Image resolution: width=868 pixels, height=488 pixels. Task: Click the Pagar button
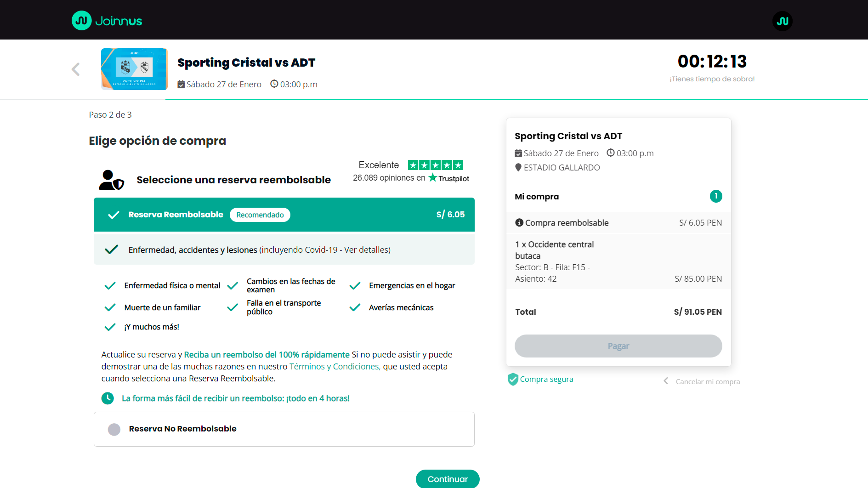(618, 346)
